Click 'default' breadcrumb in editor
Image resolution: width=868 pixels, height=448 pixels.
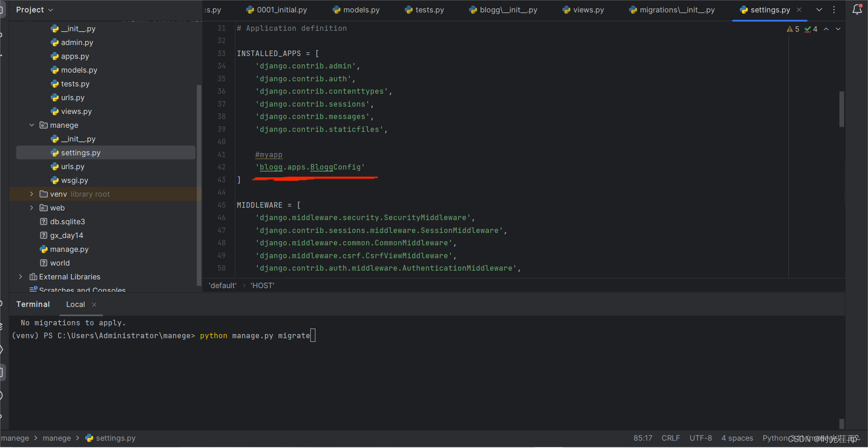point(223,285)
